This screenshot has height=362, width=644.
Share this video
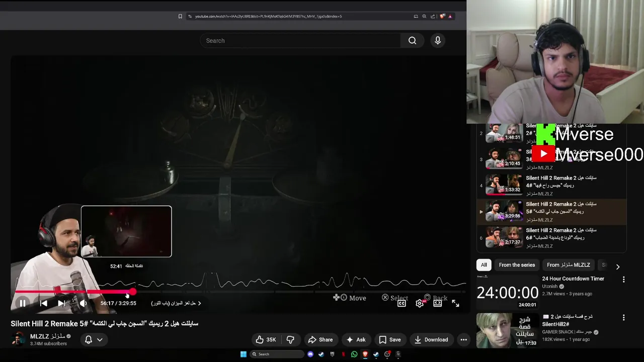pos(320,340)
